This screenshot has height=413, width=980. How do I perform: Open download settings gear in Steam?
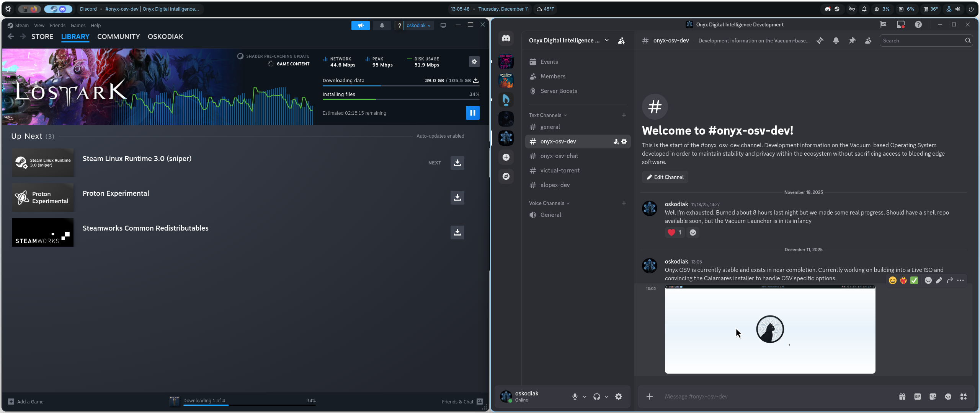(474, 61)
